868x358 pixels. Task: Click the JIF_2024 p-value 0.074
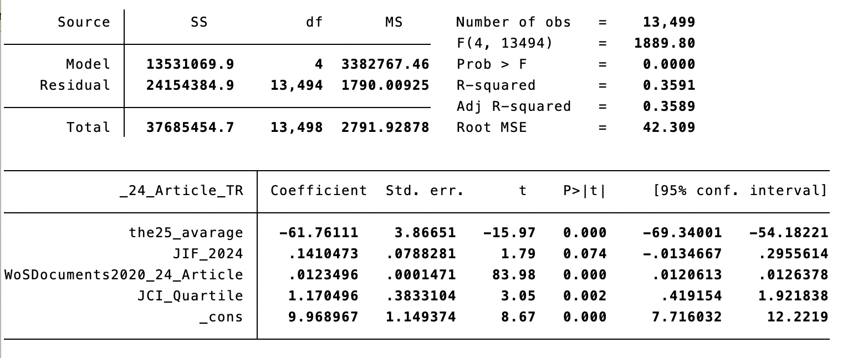click(585, 254)
